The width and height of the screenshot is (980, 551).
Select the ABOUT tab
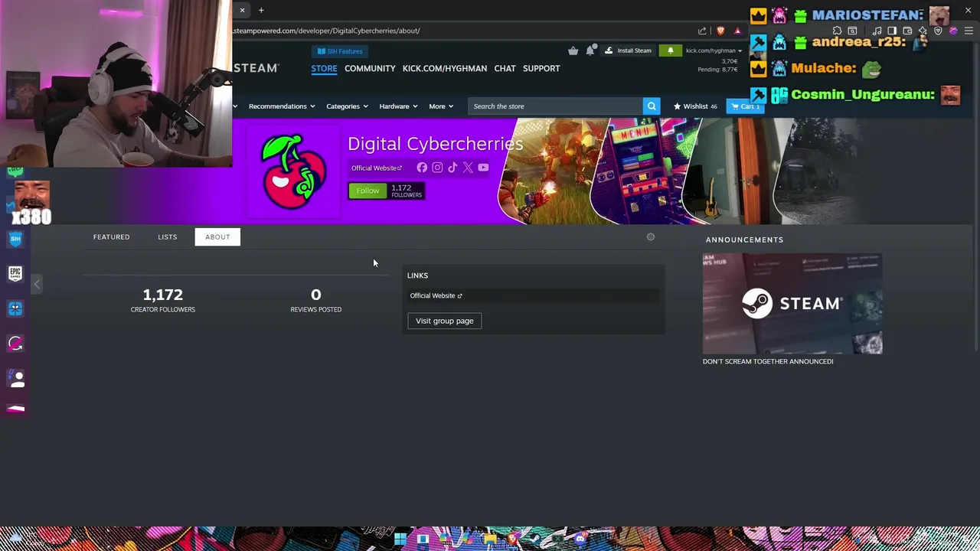(x=217, y=237)
